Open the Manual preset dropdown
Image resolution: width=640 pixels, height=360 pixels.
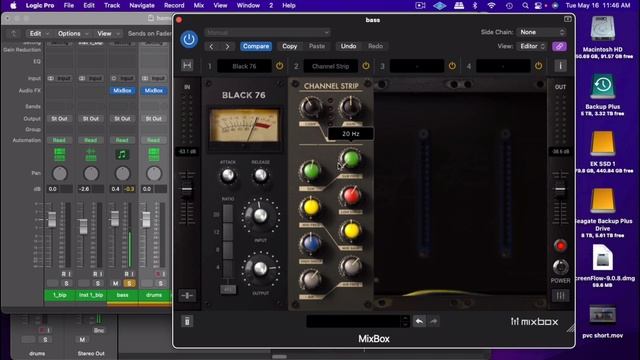click(x=267, y=32)
